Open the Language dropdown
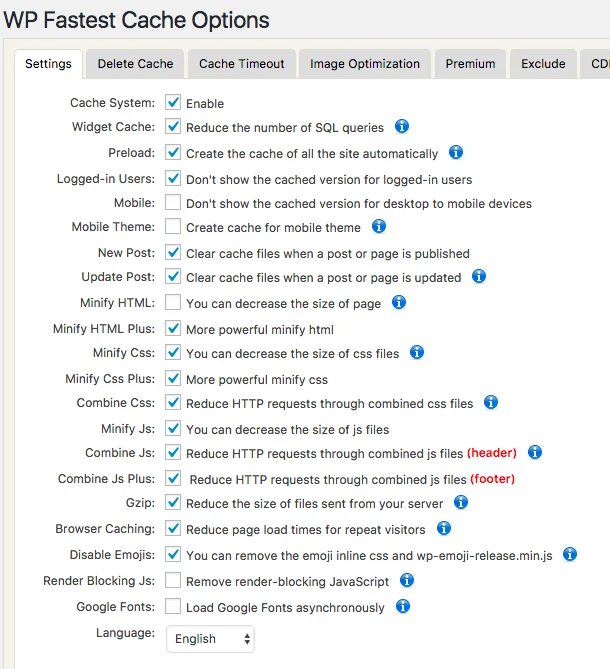This screenshot has width=610, height=669. coord(210,638)
